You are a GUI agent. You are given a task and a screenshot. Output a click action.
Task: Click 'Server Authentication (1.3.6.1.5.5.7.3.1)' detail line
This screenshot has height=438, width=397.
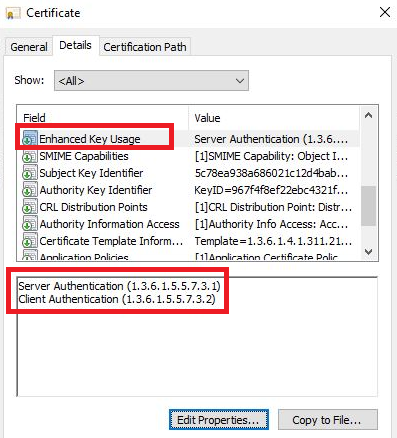(x=119, y=286)
